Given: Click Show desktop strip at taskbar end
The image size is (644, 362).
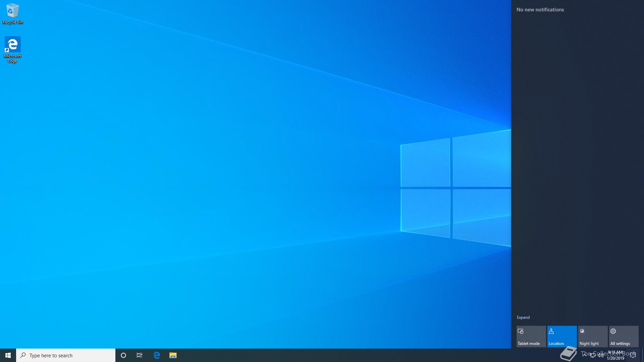Looking at the screenshot, I should [x=643, y=355].
